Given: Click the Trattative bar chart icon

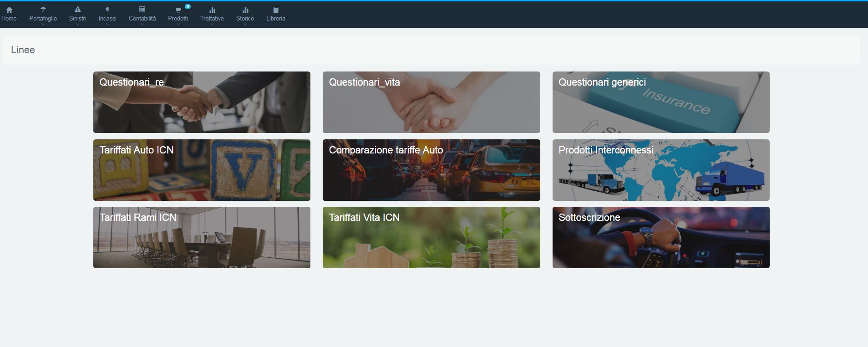Looking at the screenshot, I should [212, 10].
